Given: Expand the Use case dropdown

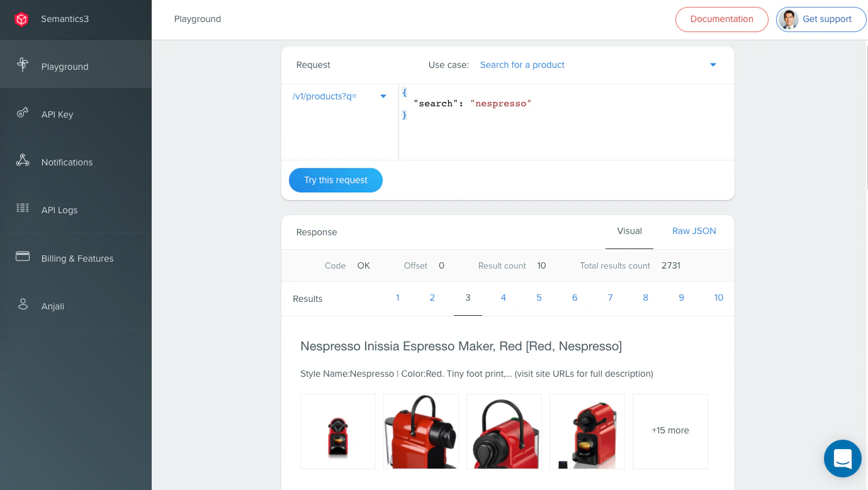Looking at the screenshot, I should point(713,65).
